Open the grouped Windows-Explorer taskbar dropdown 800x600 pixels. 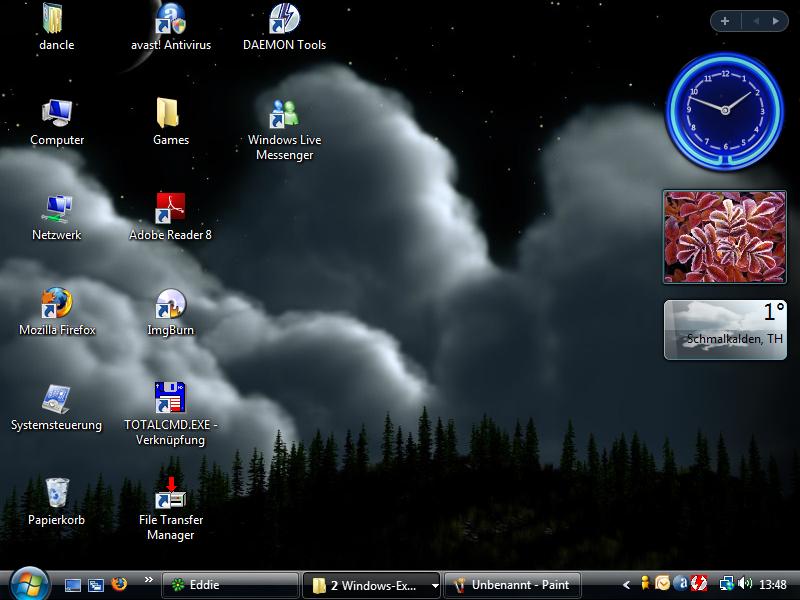(x=435, y=586)
